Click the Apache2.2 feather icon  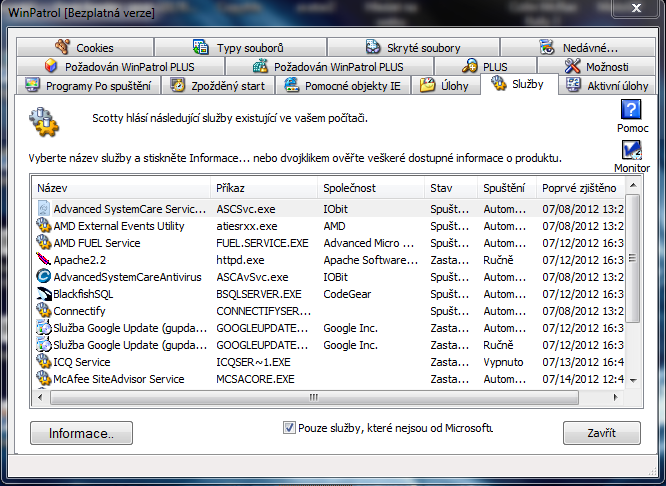tap(43, 259)
